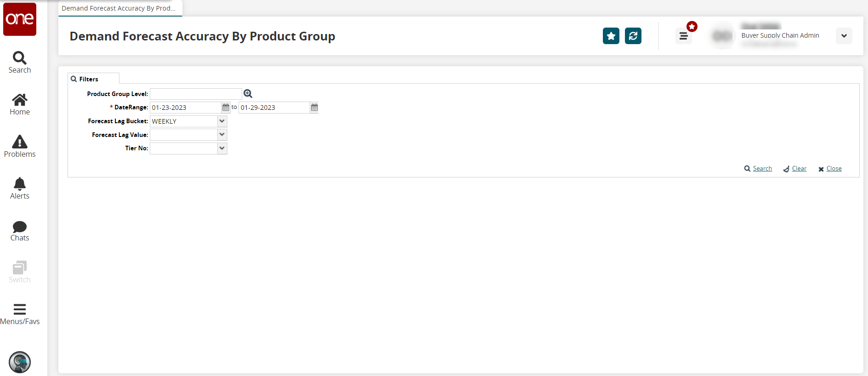868x376 pixels.
Task: Expand Tier No dropdown
Action: [222, 148]
